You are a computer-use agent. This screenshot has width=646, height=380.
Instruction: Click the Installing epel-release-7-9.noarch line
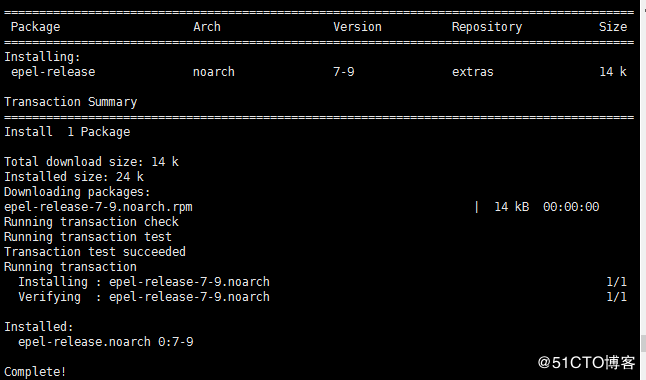(144, 282)
